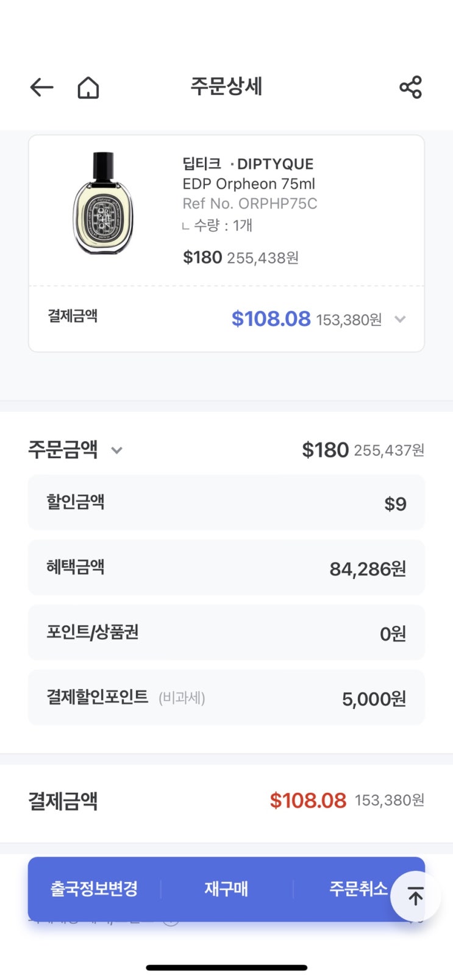Tap the scroll-to-top arrow button
The width and height of the screenshot is (453, 980).
click(415, 897)
